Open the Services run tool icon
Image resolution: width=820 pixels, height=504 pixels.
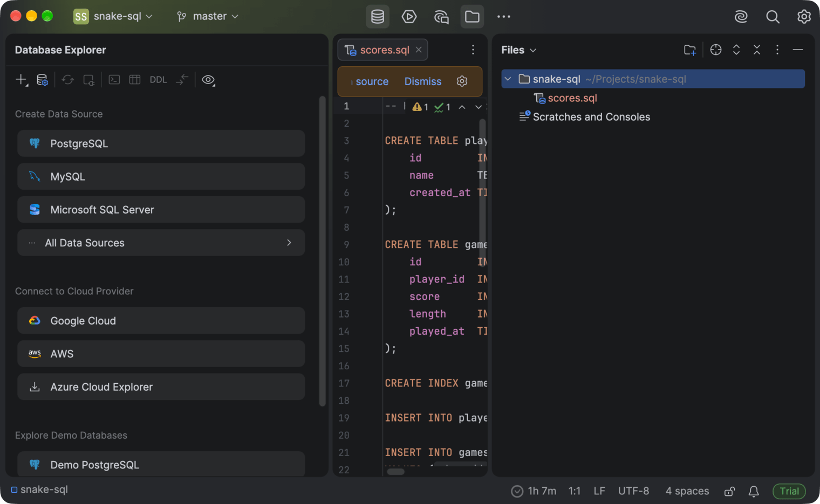[409, 17]
